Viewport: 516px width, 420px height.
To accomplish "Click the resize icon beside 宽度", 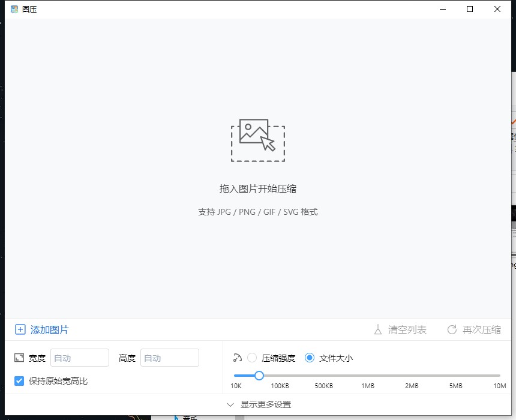I will pyautogui.click(x=19, y=358).
